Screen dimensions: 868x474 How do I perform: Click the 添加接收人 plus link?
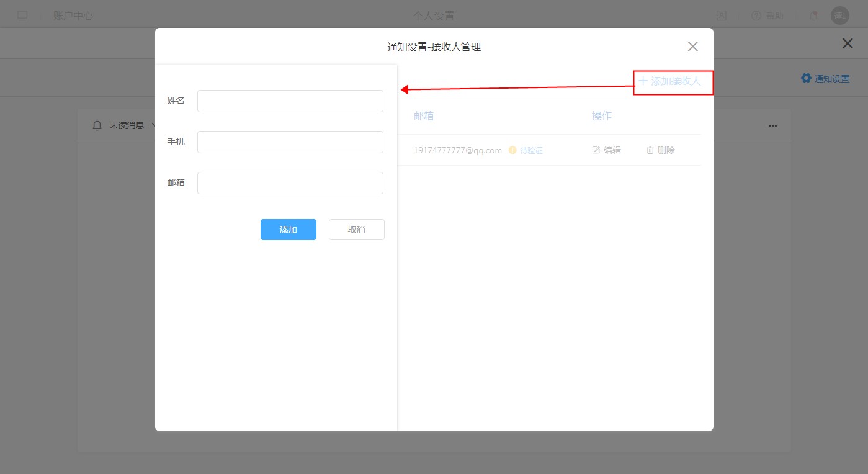pos(670,81)
